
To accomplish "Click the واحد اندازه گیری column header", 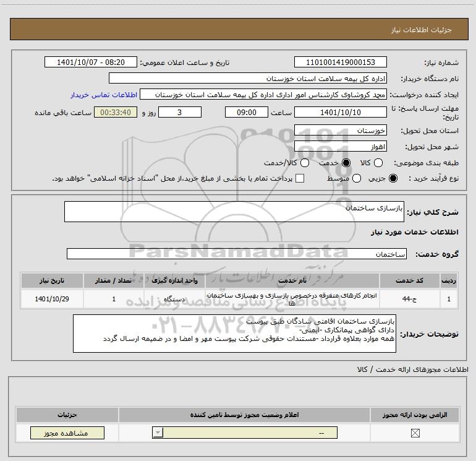I will pos(174,280).
